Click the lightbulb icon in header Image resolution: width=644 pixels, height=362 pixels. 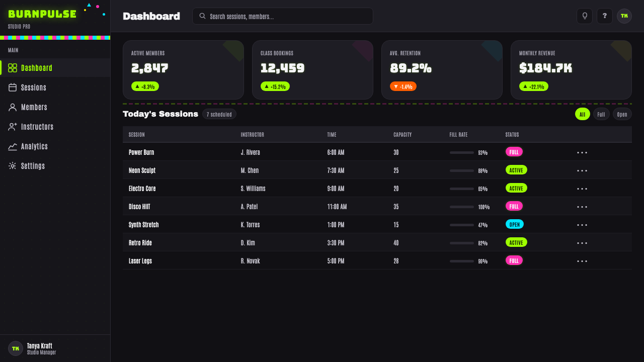[585, 16]
